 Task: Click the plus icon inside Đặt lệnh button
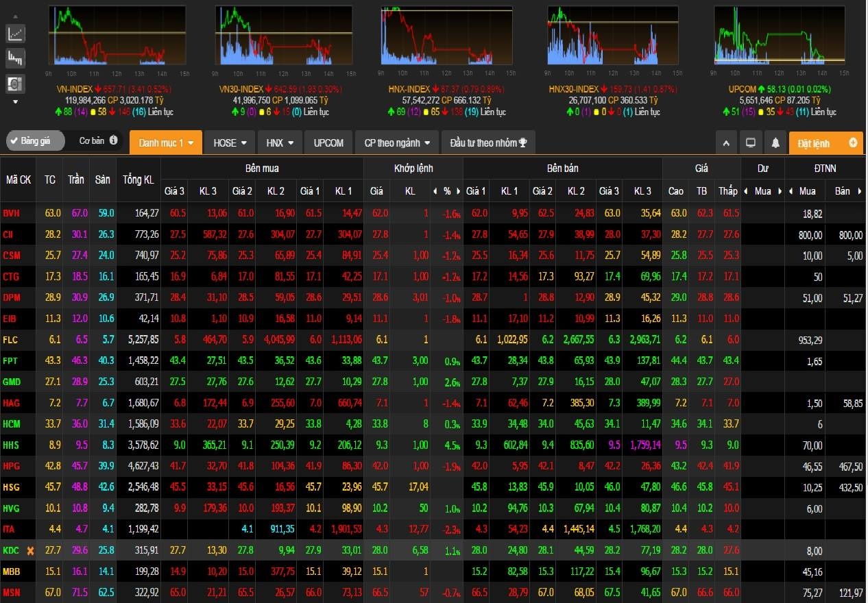pos(854,143)
